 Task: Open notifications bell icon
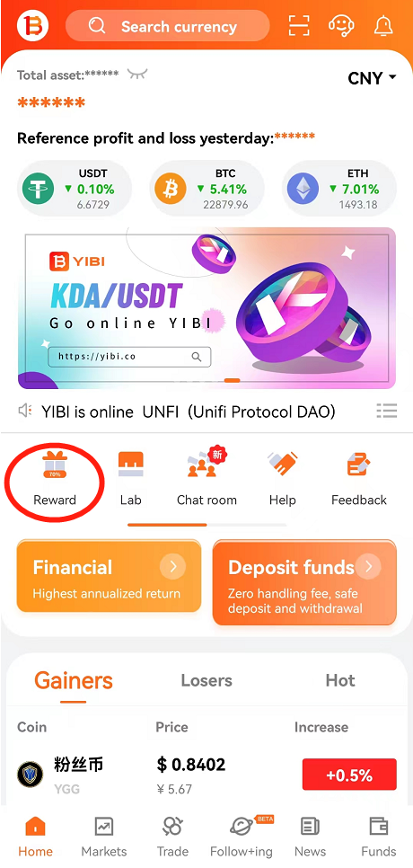tap(383, 25)
